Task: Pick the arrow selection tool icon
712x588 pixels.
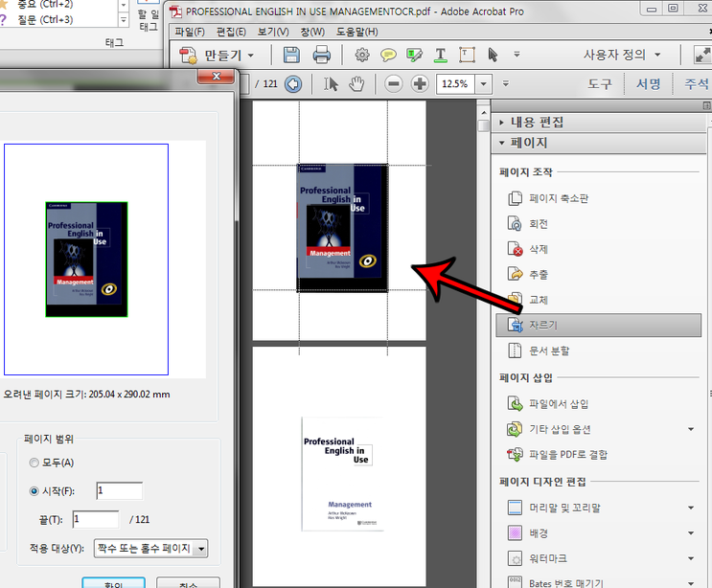Action: click(493, 55)
